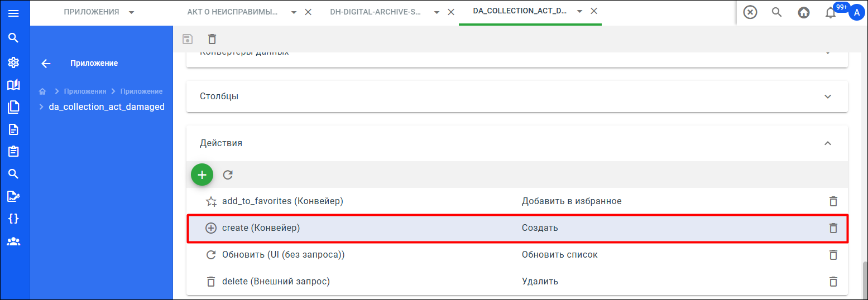The width and height of the screenshot is (868, 300).
Task: Open settings gear in sidebar
Action: 13,62
